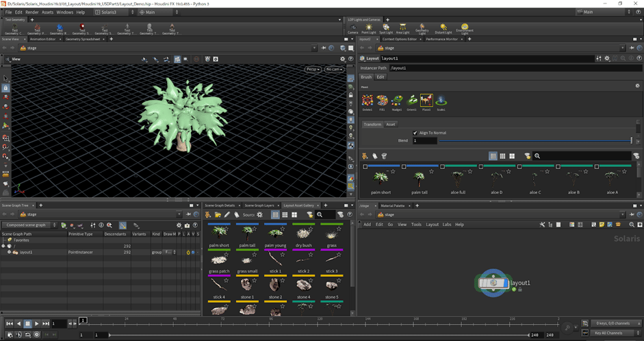The image size is (644, 341).
Task: Pick the Delete brush icon
Action: pyautogui.click(x=368, y=101)
